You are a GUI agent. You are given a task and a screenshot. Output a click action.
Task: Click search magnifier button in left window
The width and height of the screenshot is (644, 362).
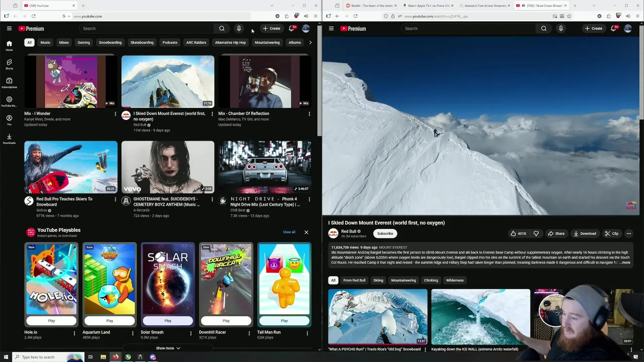[222, 29]
